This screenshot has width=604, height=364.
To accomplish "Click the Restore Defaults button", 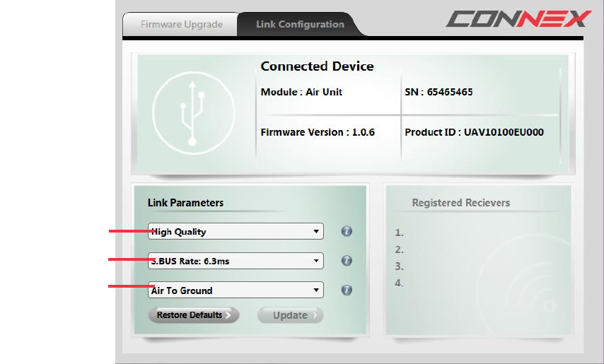I will (x=194, y=315).
